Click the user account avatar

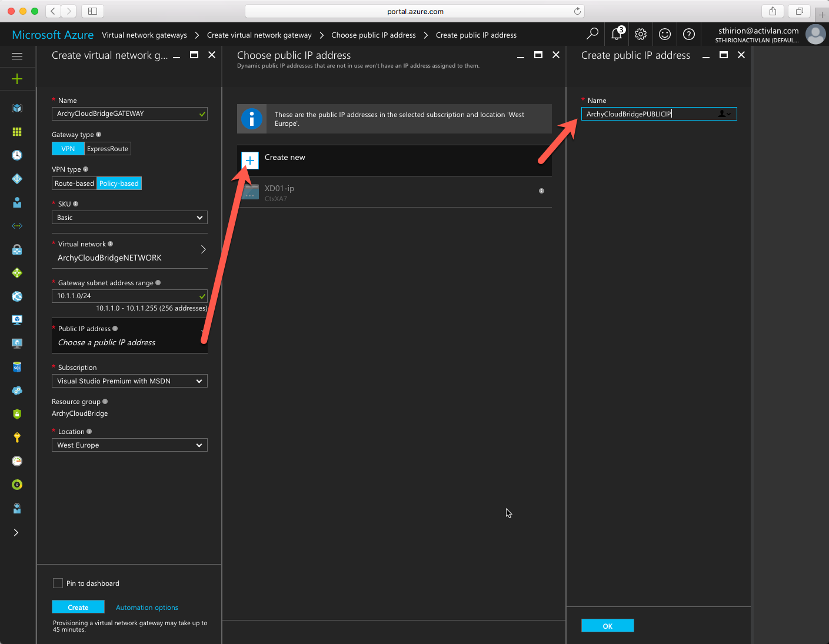[x=815, y=34]
